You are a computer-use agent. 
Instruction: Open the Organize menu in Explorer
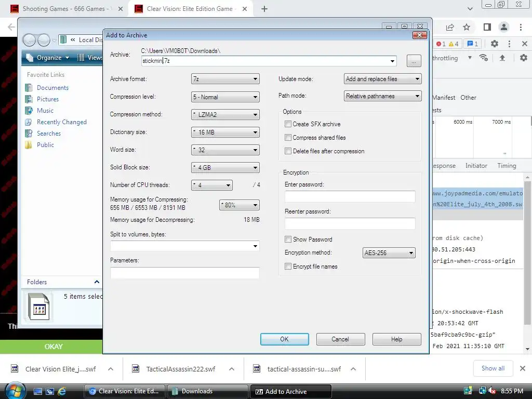[49, 58]
